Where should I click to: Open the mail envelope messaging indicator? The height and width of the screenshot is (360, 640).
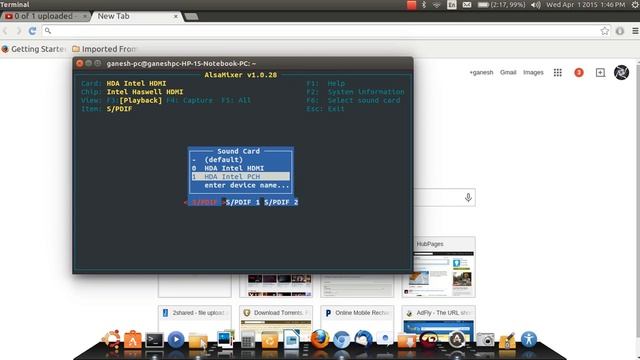pyautogui.click(x=467, y=5)
